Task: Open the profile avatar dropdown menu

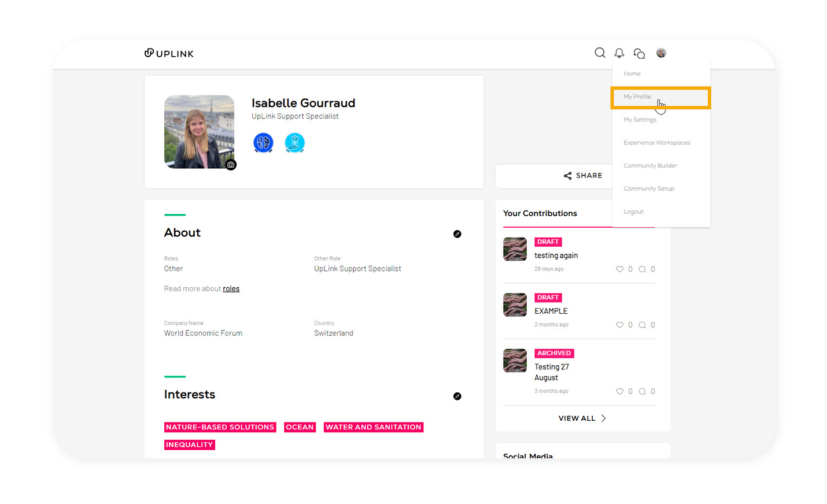Action: (660, 53)
